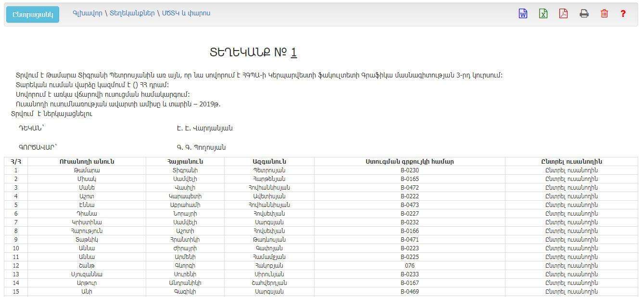Select student Թամարա in row 1
Screen dimensions: 644x297
click(x=571, y=170)
